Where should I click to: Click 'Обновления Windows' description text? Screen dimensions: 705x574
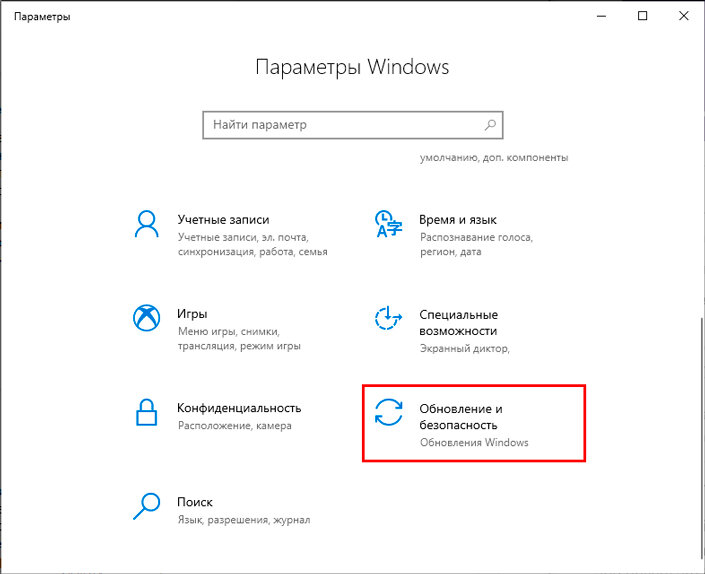[474, 443]
